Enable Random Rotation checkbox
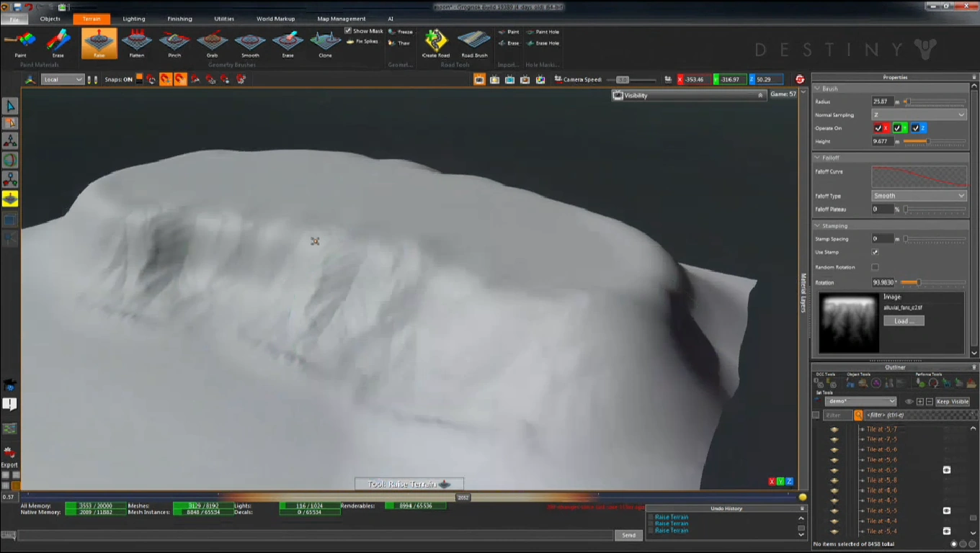The width and height of the screenshot is (980, 553). click(876, 267)
